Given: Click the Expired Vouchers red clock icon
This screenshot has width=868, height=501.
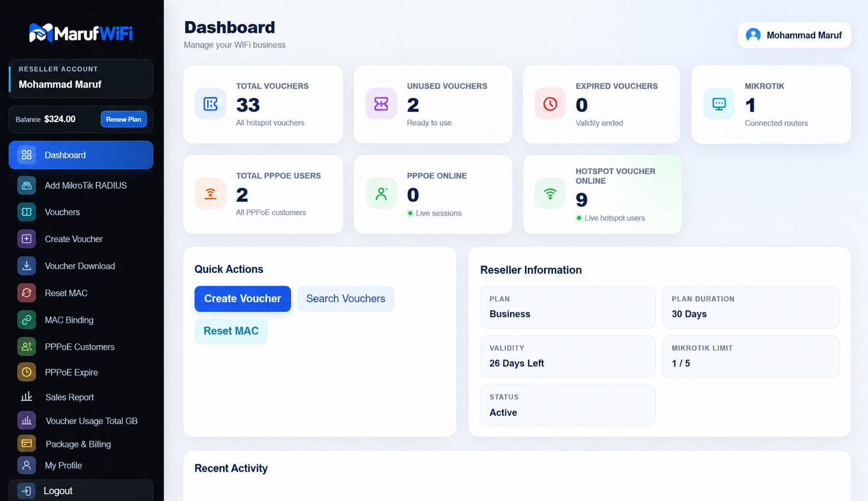Looking at the screenshot, I should click(x=550, y=104).
